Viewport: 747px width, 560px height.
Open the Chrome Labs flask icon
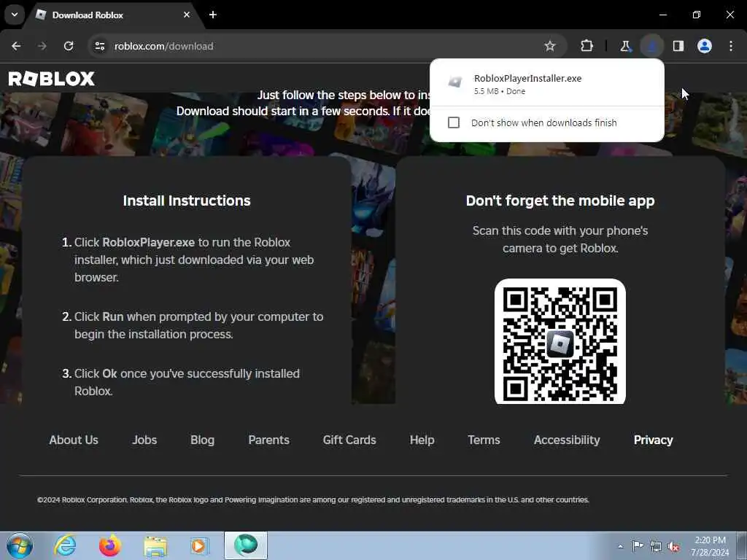(625, 46)
